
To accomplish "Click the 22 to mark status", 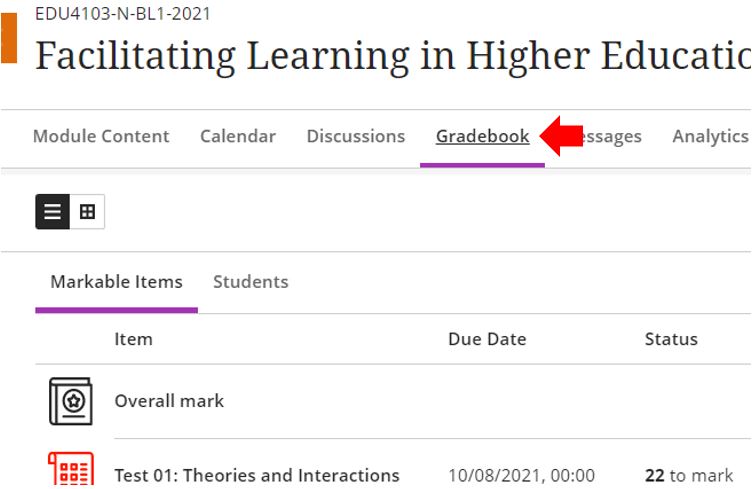I will tap(689, 476).
